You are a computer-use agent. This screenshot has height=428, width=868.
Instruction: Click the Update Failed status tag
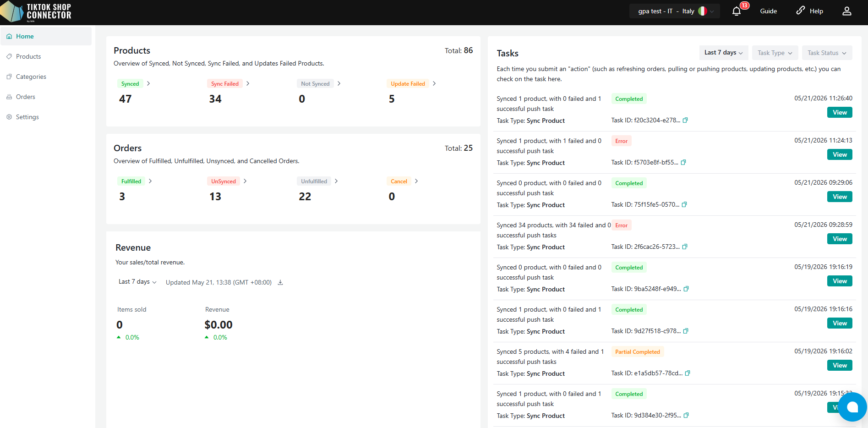pyautogui.click(x=408, y=83)
